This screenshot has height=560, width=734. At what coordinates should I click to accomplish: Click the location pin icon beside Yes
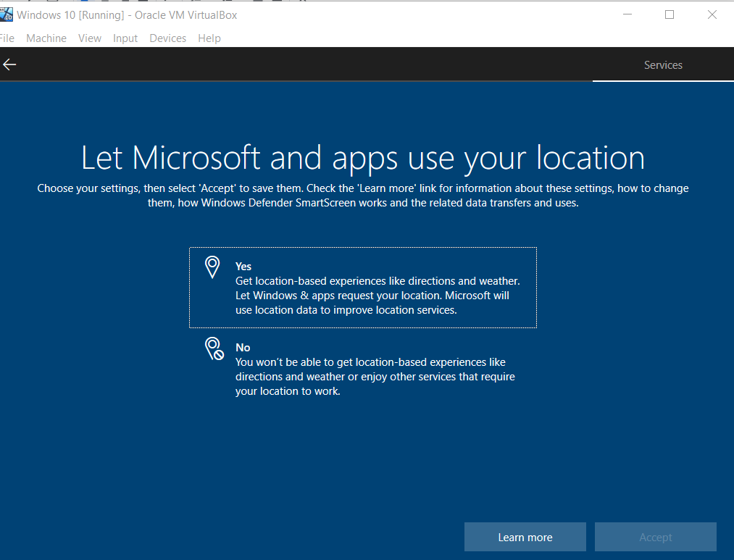pos(212,267)
